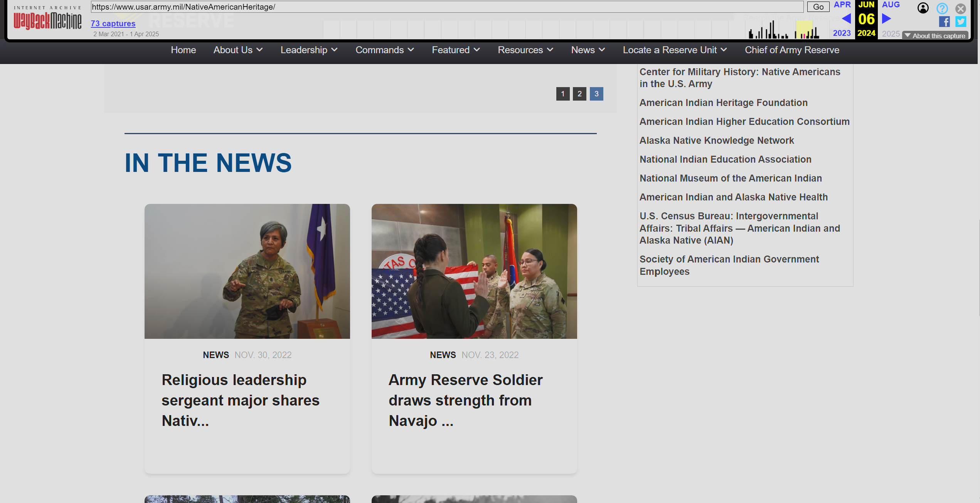980x503 pixels.
Task: Open the Wayback help question-mark icon
Action: tap(942, 8)
